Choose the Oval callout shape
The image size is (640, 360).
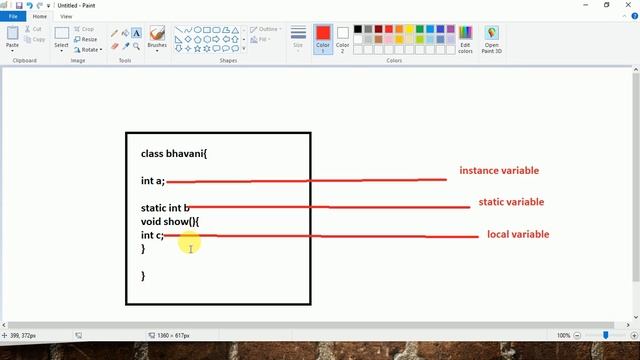[x=226, y=49]
